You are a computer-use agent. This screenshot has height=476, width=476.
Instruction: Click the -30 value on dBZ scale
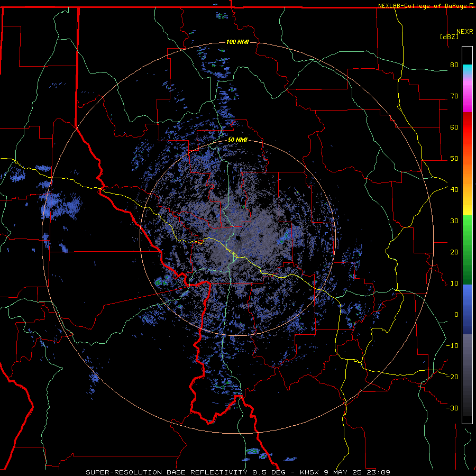pyautogui.click(x=452, y=408)
